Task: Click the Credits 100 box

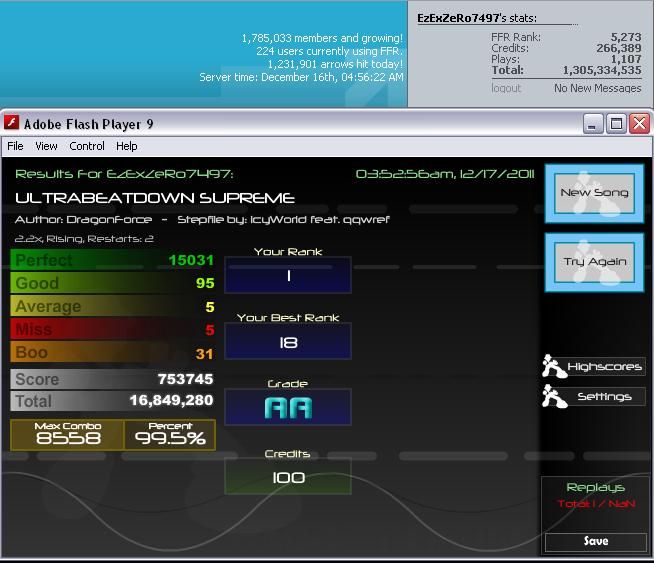Action: [x=288, y=477]
